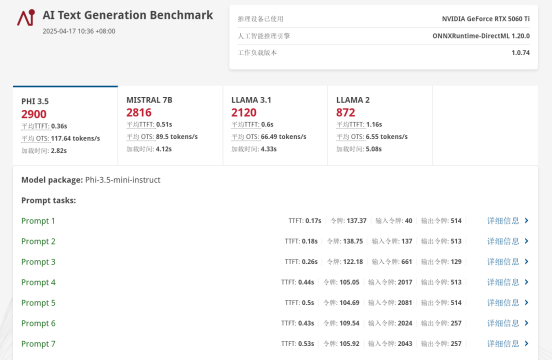Click 66.49 tokens/s OTS value
Viewport: 553px width, 361px height.
click(x=284, y=137)
